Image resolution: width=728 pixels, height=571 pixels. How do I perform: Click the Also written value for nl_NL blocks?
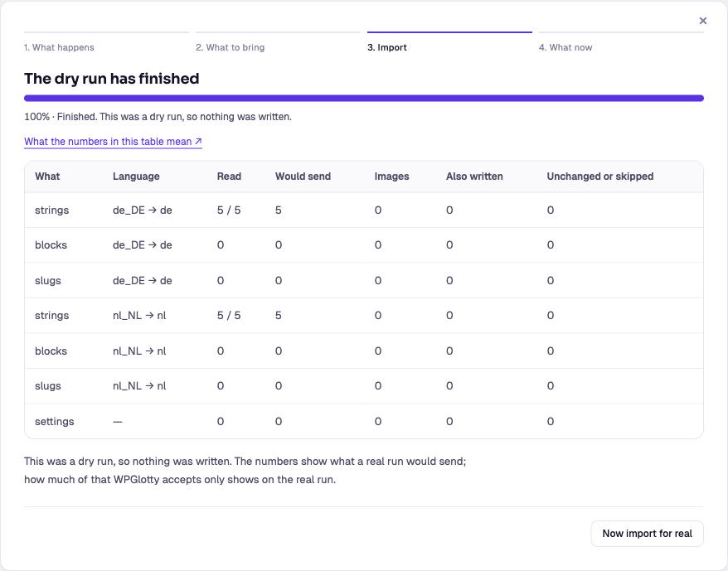tap(449, 351)
